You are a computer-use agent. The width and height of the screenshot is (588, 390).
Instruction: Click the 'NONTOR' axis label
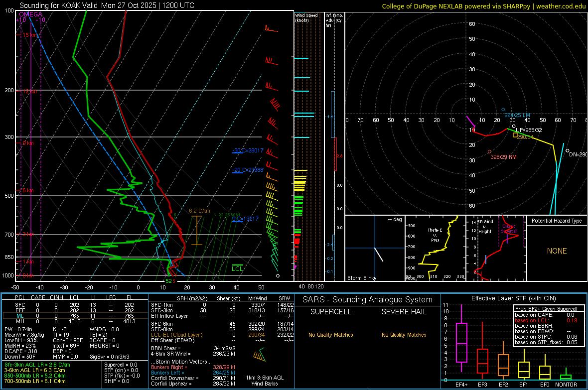(x=566, y=385)
